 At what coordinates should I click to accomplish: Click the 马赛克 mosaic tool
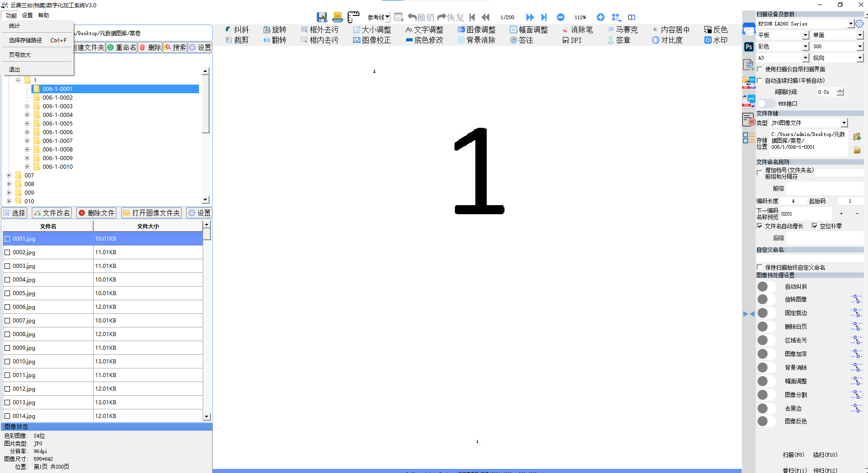click(x=623, y=30)
